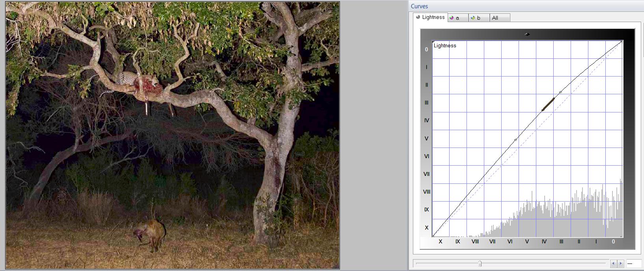Click the slider thumb below the curve
644x271 pixels.
(480, 264)
